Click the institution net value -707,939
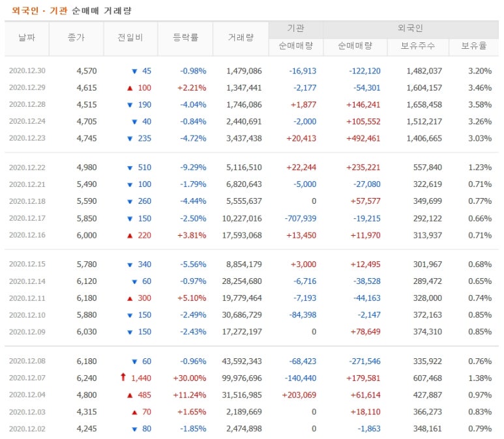504x439 pixels. (x=301, y=218)
